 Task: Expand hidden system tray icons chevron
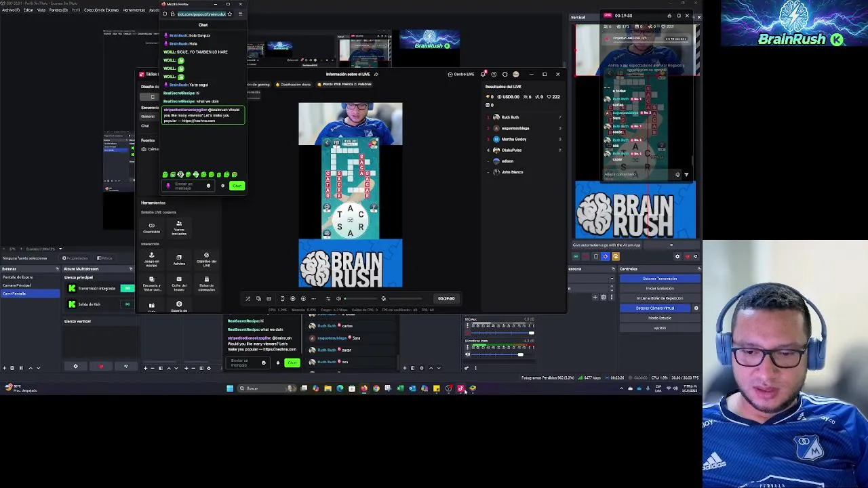click(621, 388)
